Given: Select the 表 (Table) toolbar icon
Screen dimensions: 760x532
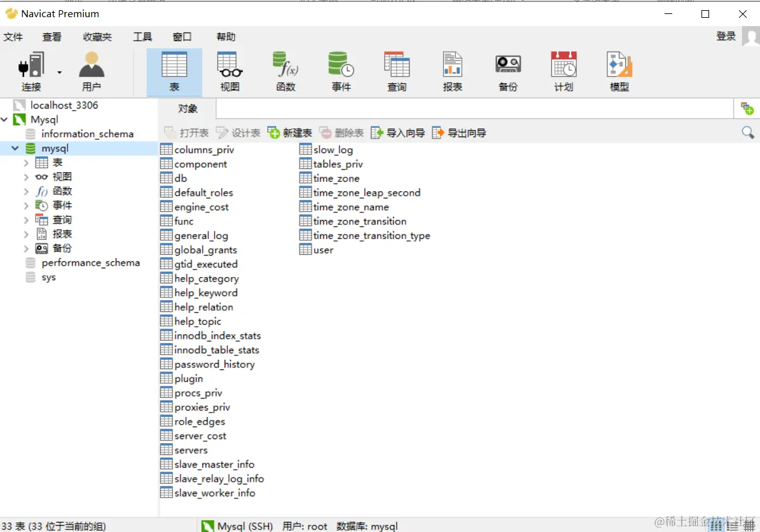Looking at the screenshot, I should (174, 71).
